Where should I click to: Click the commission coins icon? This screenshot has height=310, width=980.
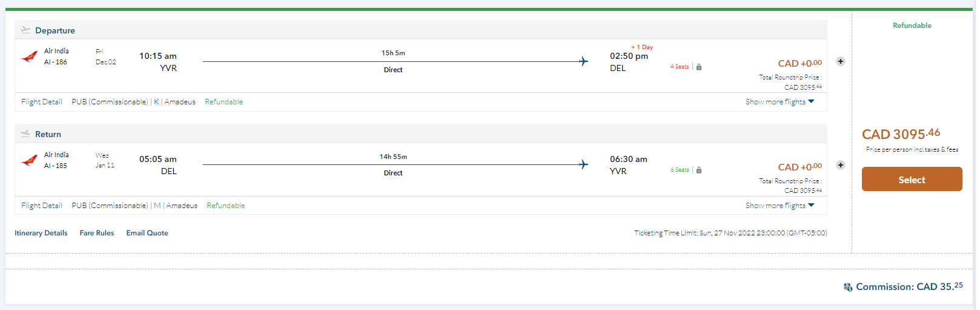[848, 287]
